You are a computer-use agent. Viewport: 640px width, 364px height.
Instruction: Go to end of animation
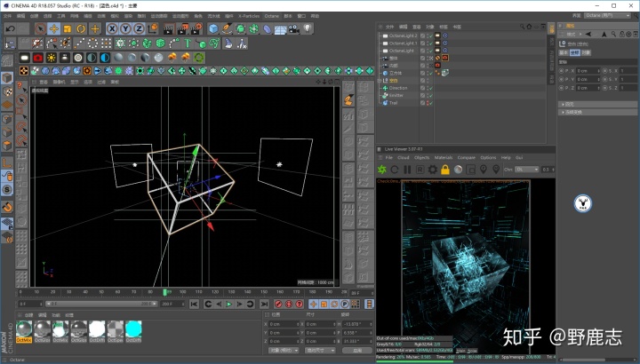point(264,305)
